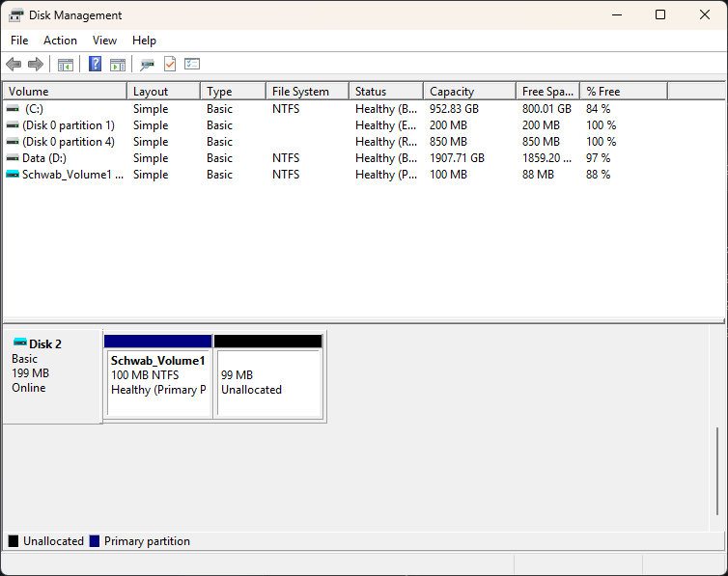Image resolution: width=728 pixels, height=576 pixels.
Task: Select the Schwab_Volume1 row in volume list
Action: coord(364,175)
